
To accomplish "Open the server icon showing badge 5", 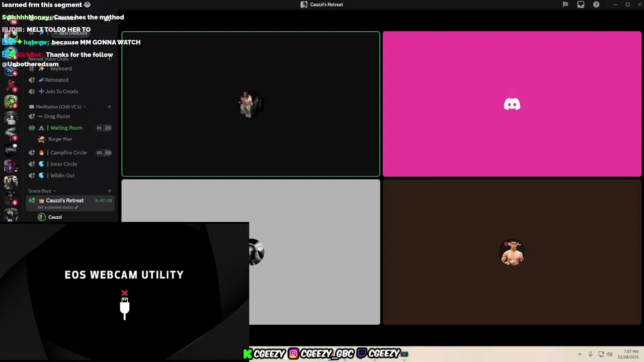I will tap(11, 199).
